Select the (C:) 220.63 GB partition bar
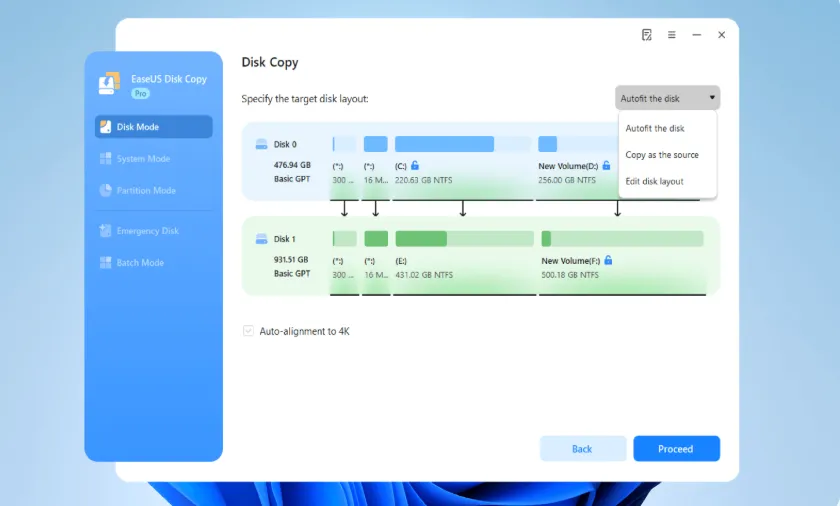The image size is (840, 506). [x=463, y=144]
